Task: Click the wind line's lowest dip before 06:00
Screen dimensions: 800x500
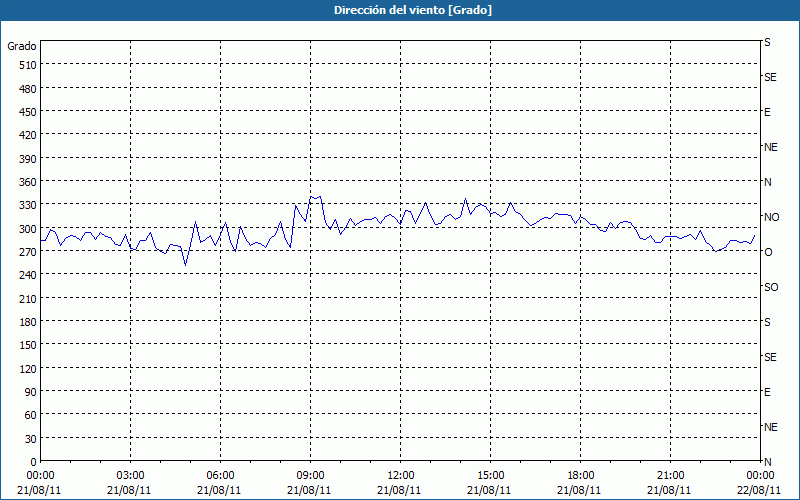Action: coord(185,265)
